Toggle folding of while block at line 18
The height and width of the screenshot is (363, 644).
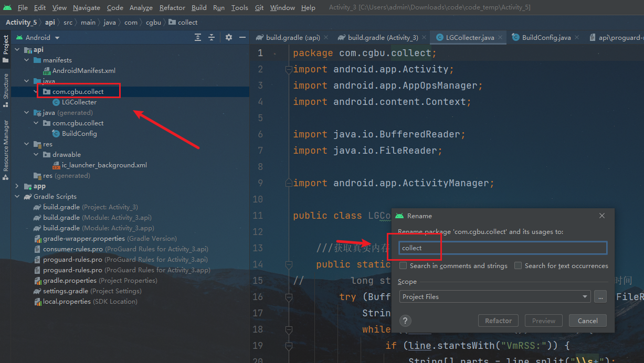tap(288, 329)
